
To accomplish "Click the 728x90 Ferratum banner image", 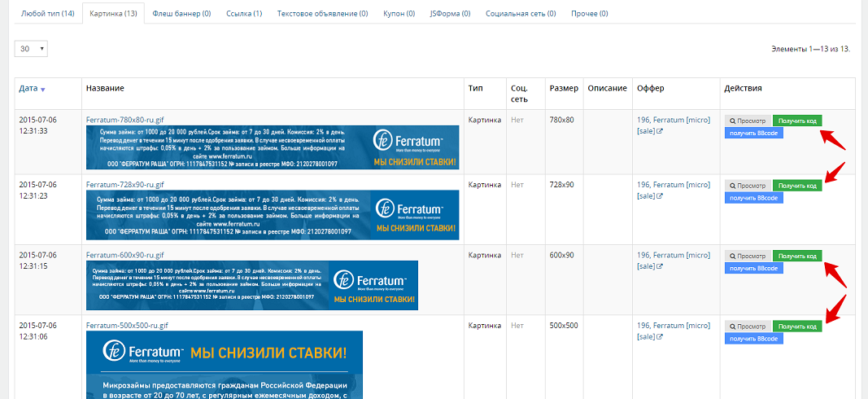I will coord(273,215).
